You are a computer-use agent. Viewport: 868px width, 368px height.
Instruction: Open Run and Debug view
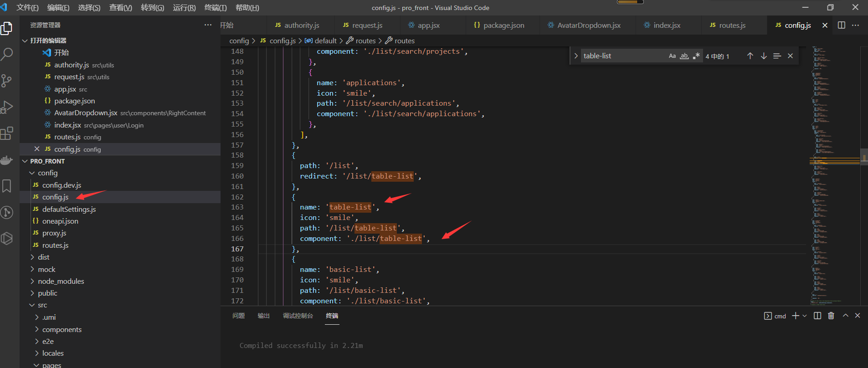pyautogui.click(x=7, y=107)
